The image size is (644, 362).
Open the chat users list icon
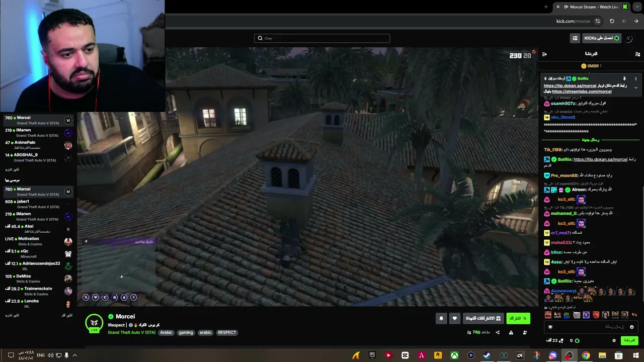click(x=637, y=54)
